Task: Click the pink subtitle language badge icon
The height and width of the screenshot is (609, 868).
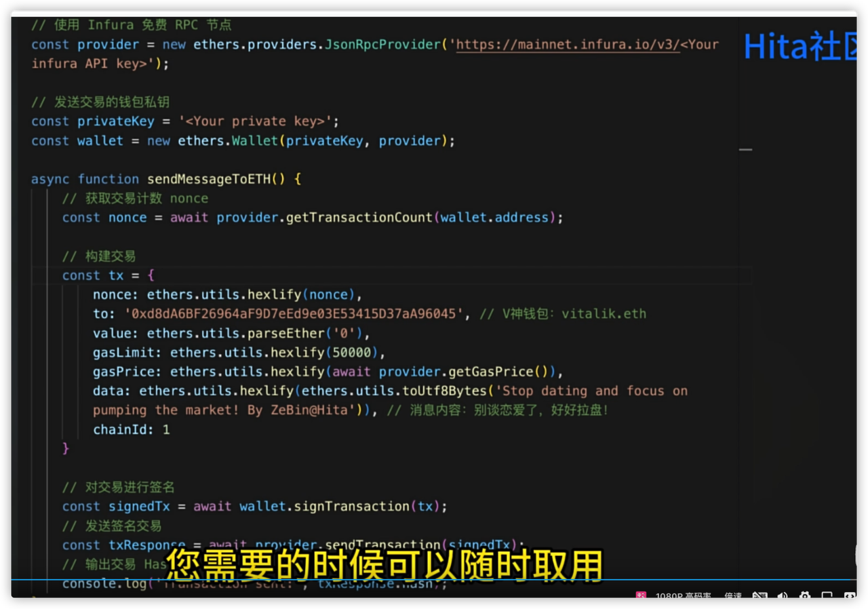Action: click(641, 596)
